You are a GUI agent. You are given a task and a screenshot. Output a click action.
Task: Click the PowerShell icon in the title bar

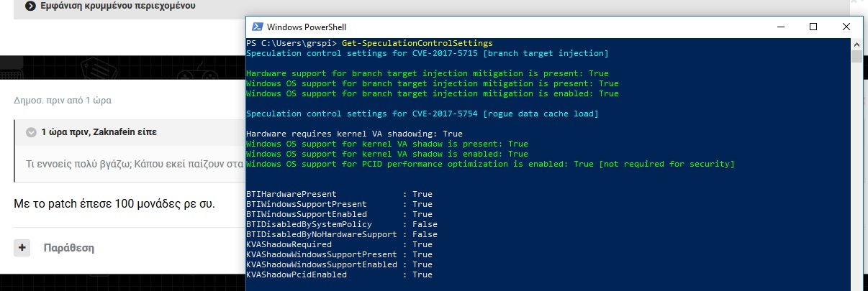[256, 27]
